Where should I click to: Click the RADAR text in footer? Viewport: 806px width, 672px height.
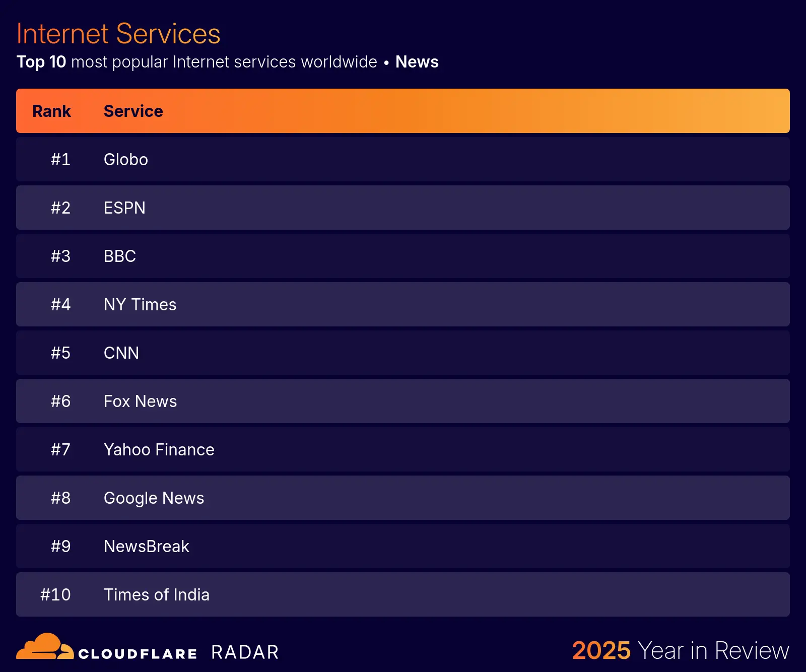point(245,652)
